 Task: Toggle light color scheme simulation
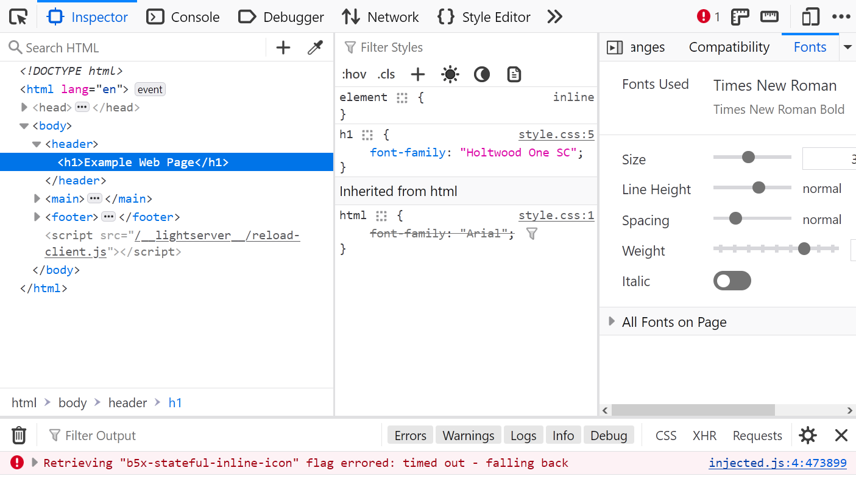(x=450, y=74)
